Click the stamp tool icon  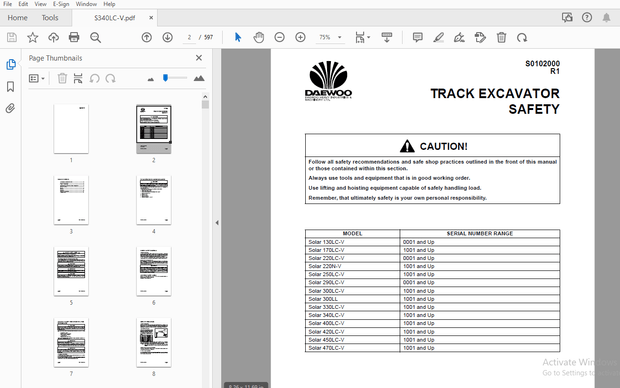click(x=480, y=38)
